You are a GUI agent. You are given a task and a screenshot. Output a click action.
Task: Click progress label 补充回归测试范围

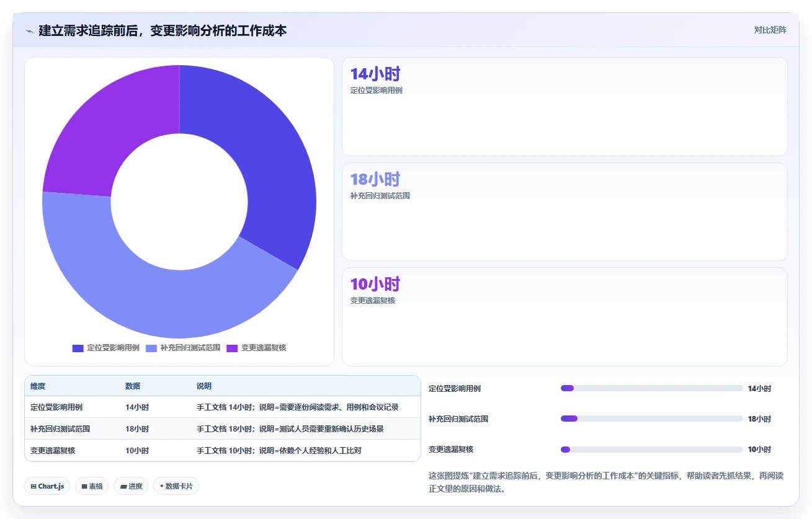pyautogui.click(x=458, y=419)
